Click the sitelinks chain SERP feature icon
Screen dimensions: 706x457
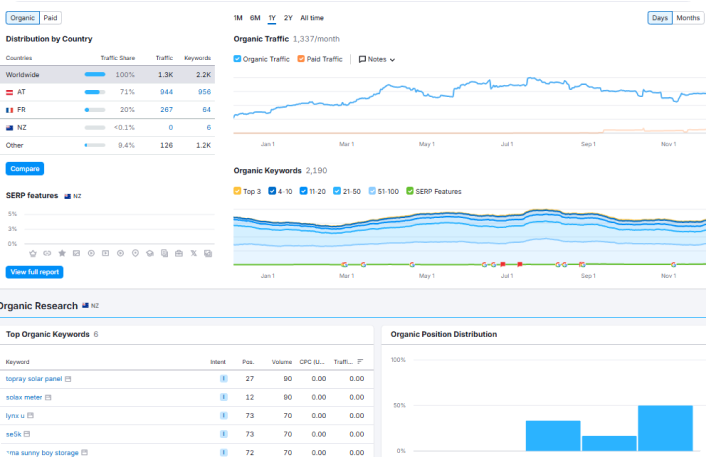(47, 253)
